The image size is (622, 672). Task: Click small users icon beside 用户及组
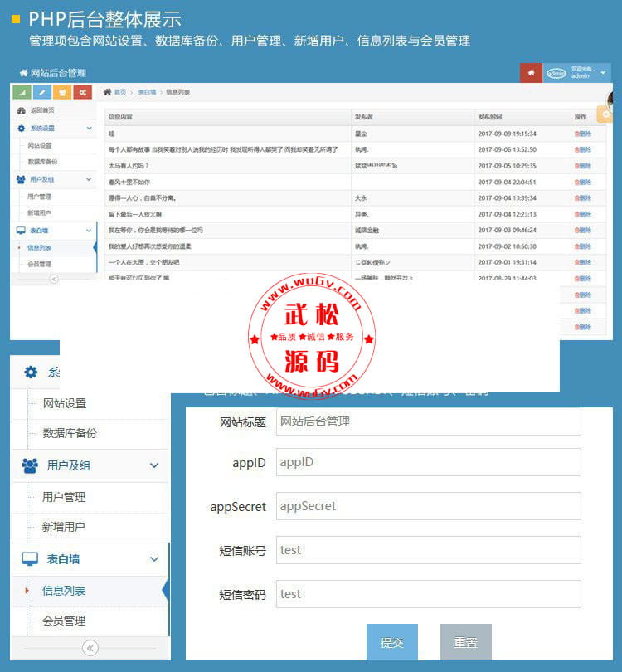pos(21,179)
